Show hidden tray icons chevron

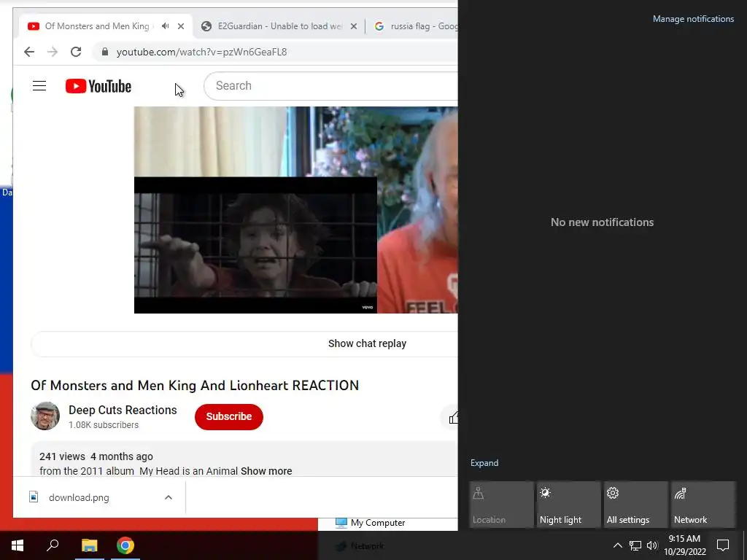[x=617, y=545]
